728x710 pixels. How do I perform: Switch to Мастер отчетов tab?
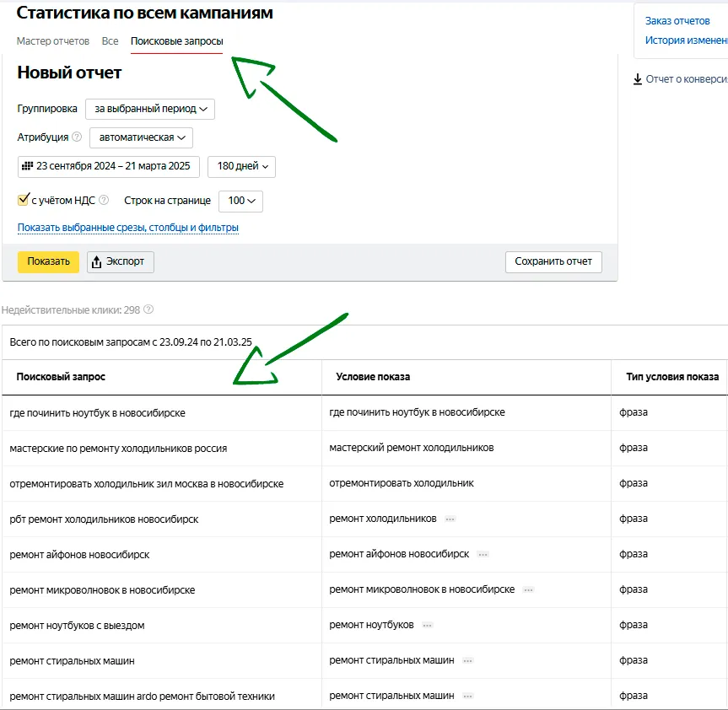tap(53, 41)
